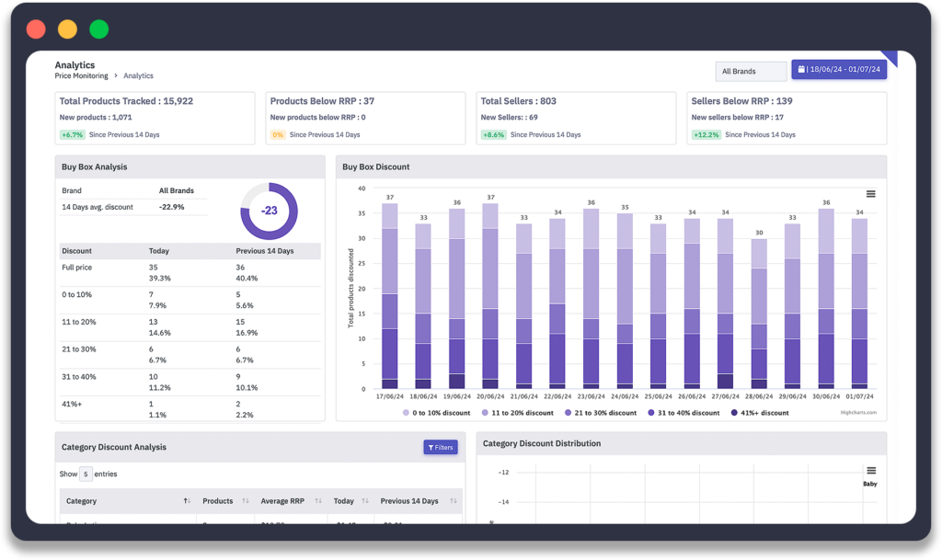942x560 pixels.
Task: Click the 17/06/24 bar in the chart
Action: (390, 296)
